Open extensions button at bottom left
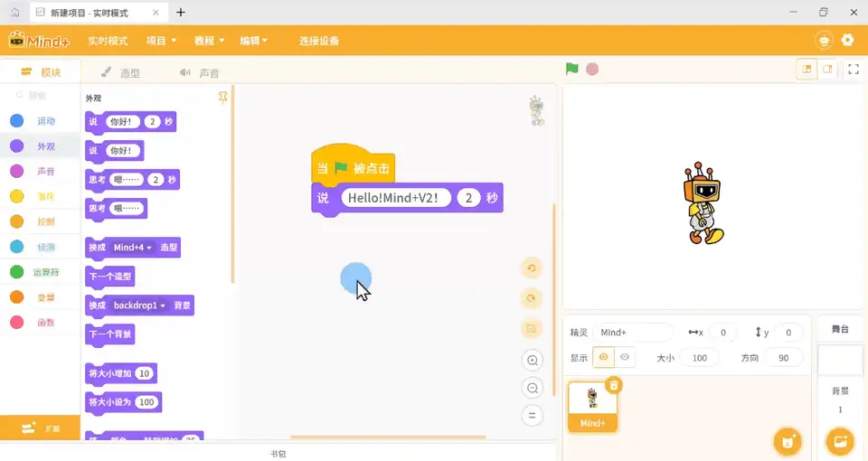The width and height of the screenshot is (868, 461). point(40,428)
